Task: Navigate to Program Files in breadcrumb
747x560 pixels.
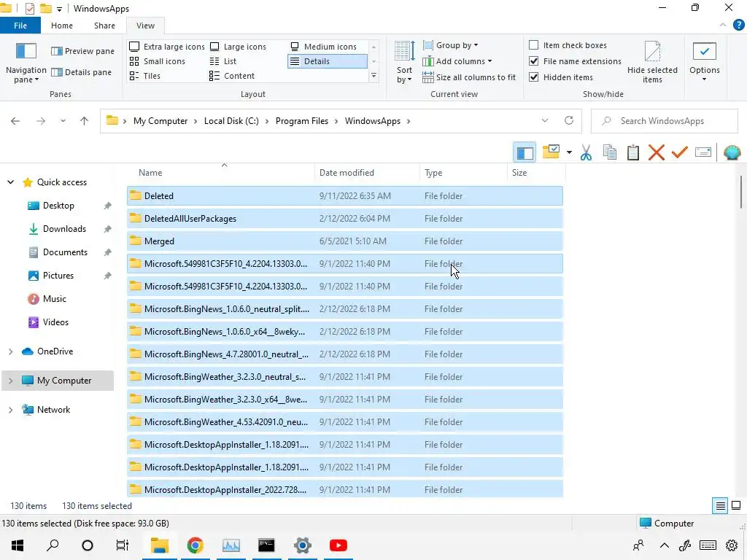Action: pos(301,121)
